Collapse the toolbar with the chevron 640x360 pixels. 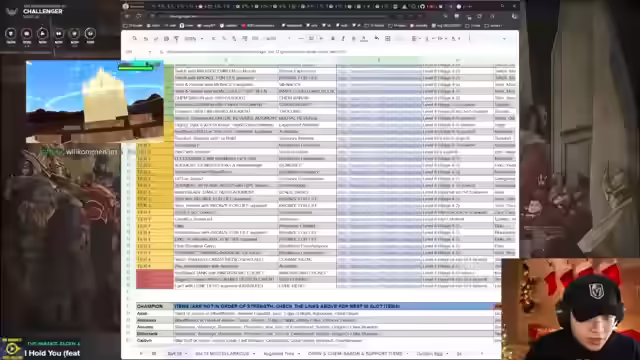tap(504, 39)
